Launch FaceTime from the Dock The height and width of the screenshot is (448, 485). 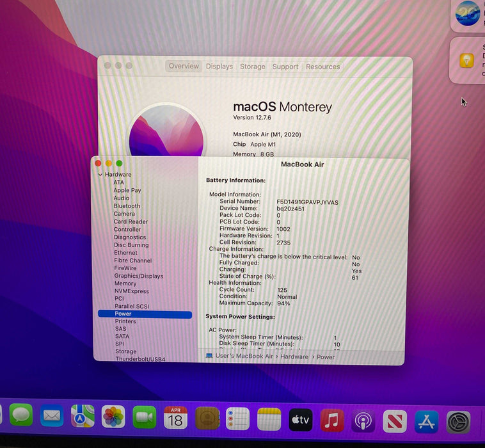pyautogui.click(x=144, y=417)
